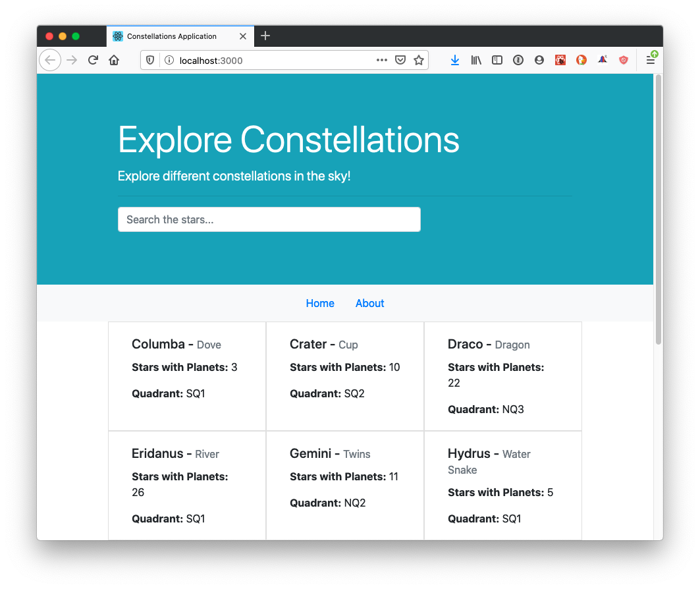Click Quadrant: NQ3 in Draco card

coord(486,409)
